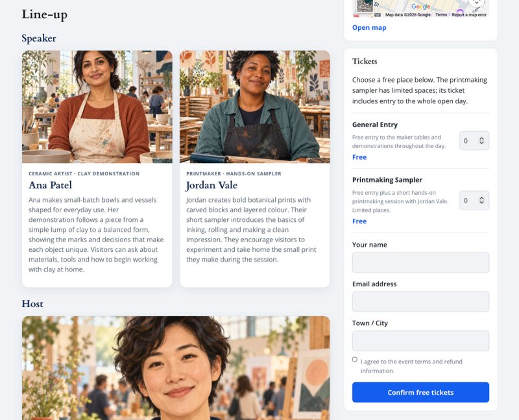Click the Map data ©2026 Google text
Viewport: 519px width, 420px height.
(x=408, y=15)
